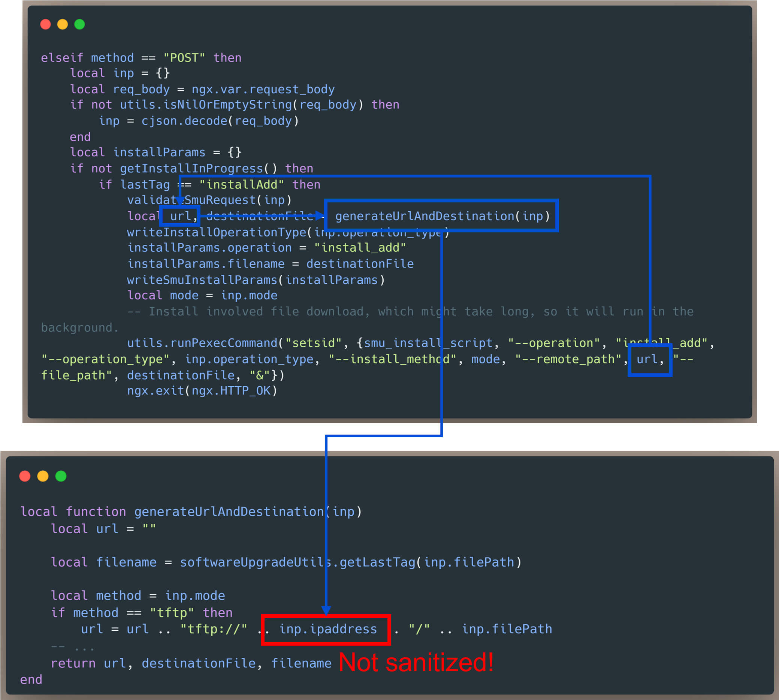Click the yellow minimize dot in top window

pos(62,24)
